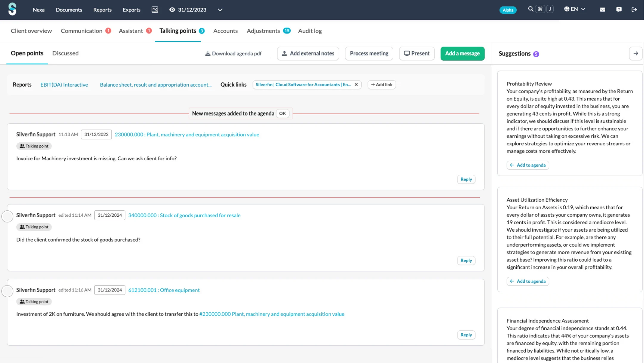Collapse Suggestions panel with arrow icon
This screenshot has height=363, width=644.
[x=635, y=53]
